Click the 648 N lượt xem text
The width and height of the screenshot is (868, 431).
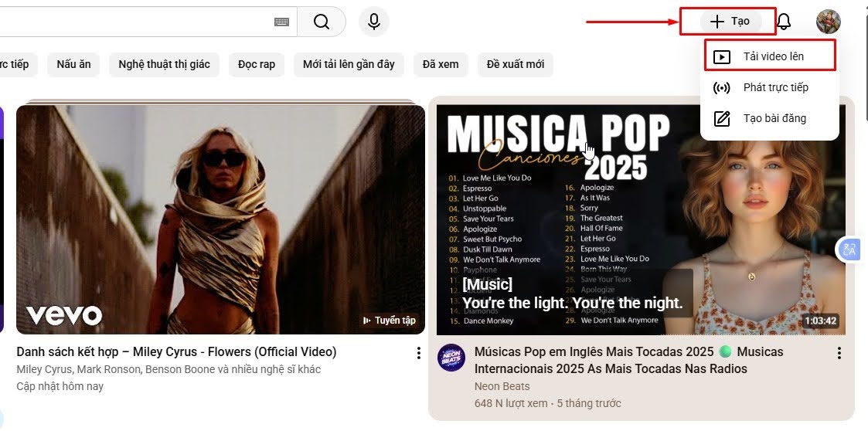click(x=511, y=403)
